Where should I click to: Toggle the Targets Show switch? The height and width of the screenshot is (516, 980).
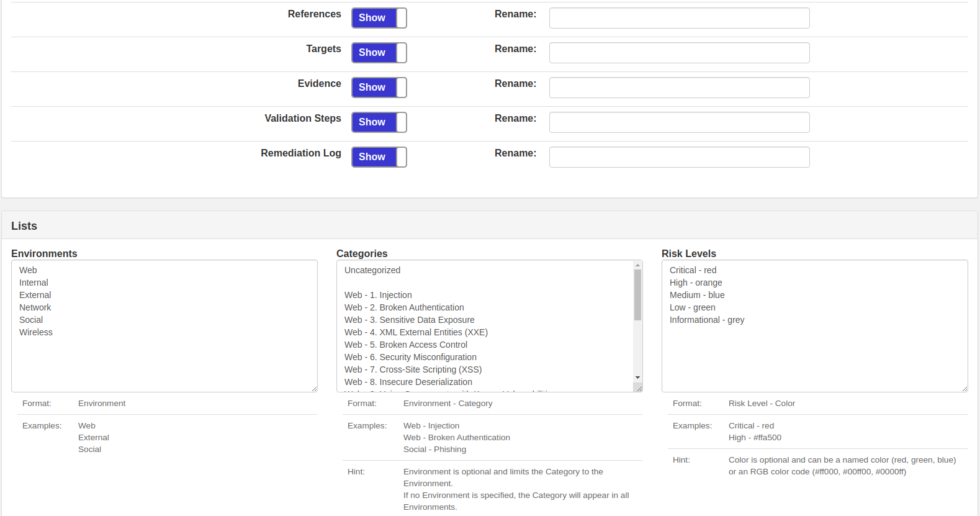379,53
